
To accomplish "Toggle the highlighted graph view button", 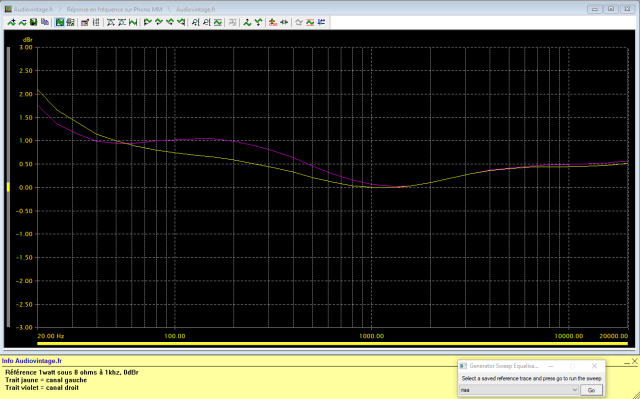I will tap(60, 22).
